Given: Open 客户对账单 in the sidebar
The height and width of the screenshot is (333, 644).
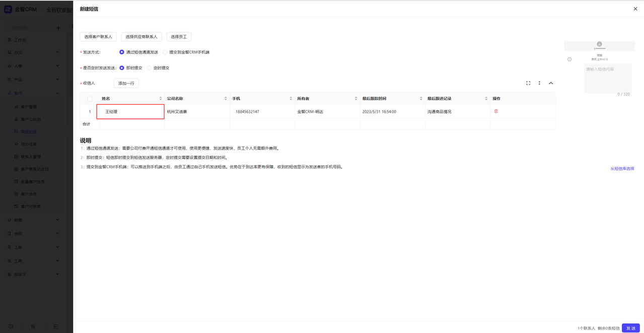Looking at the screenshot, I should tap(31, 207).
